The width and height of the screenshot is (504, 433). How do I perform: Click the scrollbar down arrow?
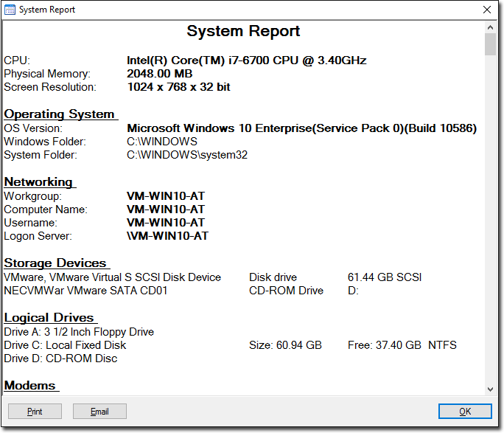coord(490,389)
